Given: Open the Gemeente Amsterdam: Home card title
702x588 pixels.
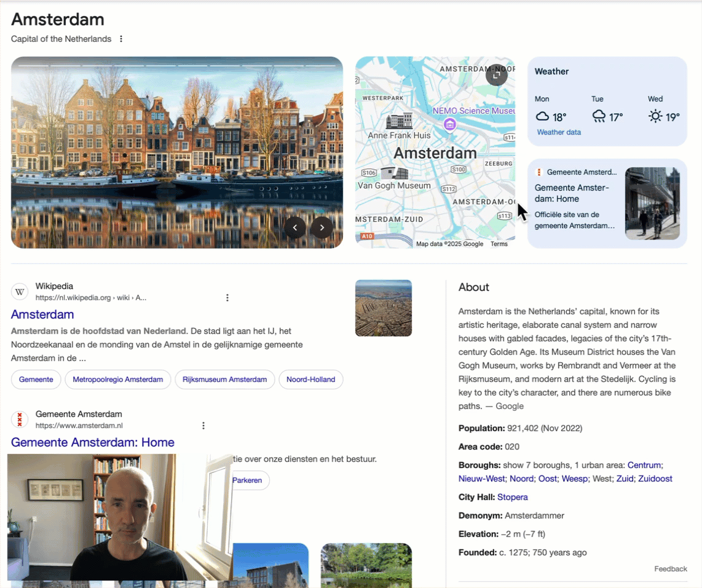Looking at the screenshot, I should pyautogui.click(x=571, y=193).
